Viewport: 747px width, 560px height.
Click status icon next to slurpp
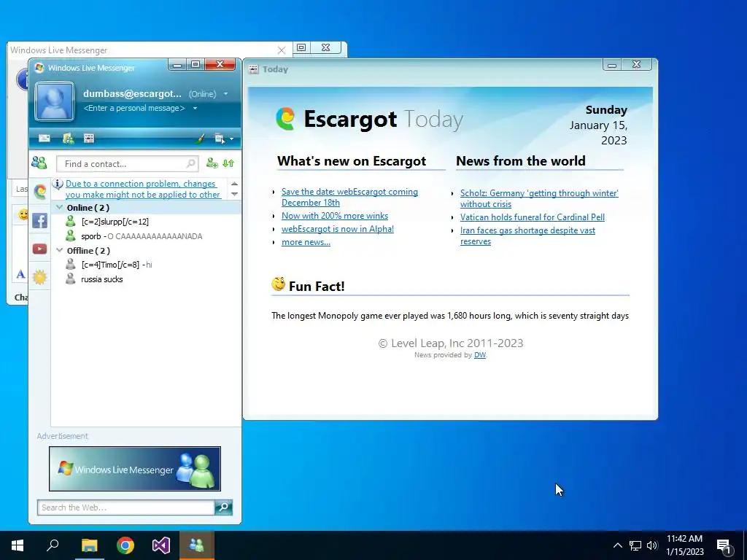tap(71, 222)
